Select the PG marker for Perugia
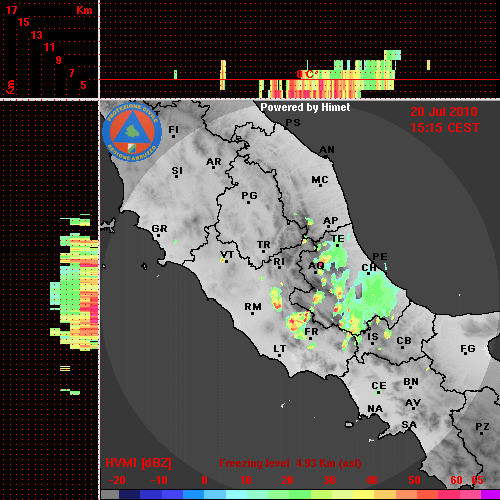500x500 pixels. pyautogui.click(x=249, y=197)
